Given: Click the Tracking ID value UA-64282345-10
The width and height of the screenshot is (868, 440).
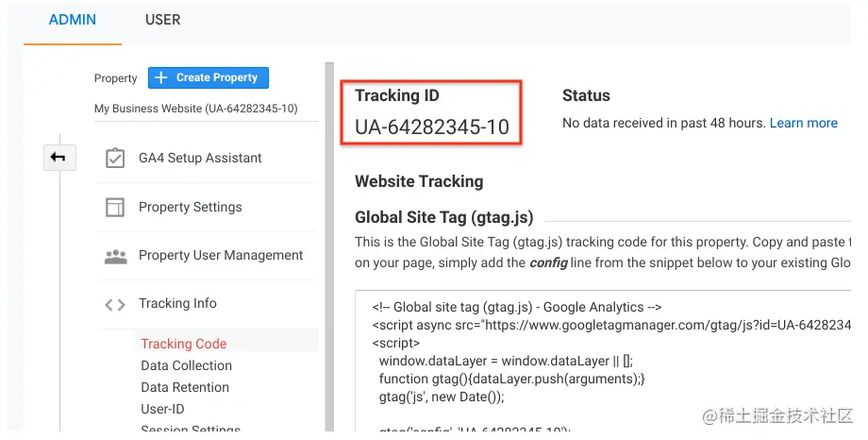Looking at the screenshot, I should [432, 127].
